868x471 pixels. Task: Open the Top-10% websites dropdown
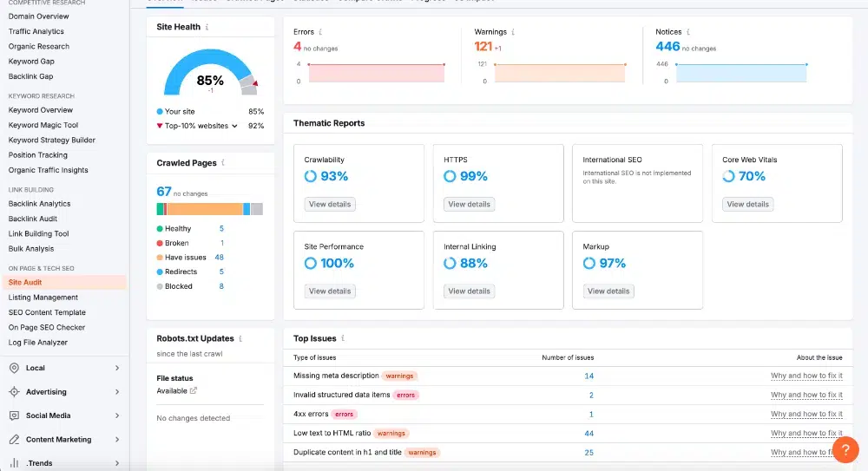pyautogui.click(x=234, y=126)
